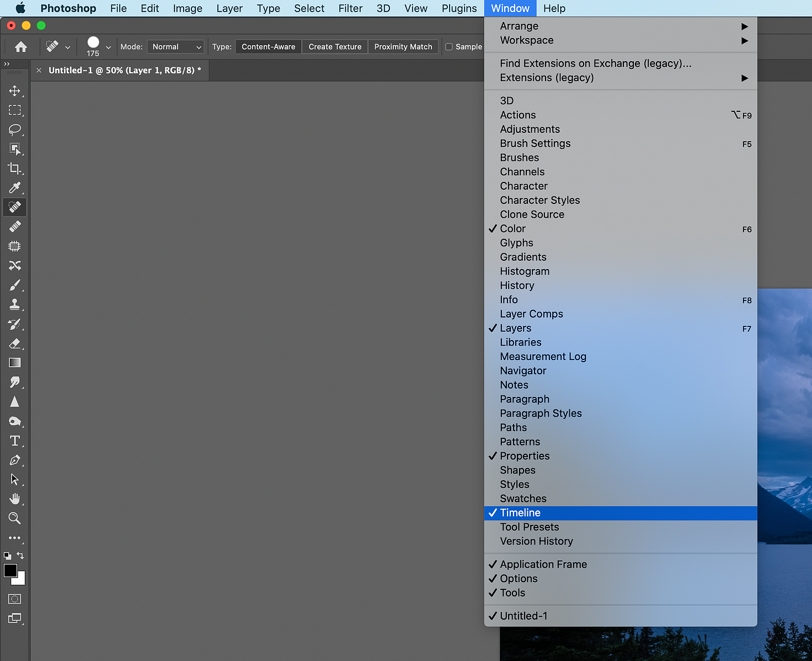Click the Home button icon

[x=21, y=47]
